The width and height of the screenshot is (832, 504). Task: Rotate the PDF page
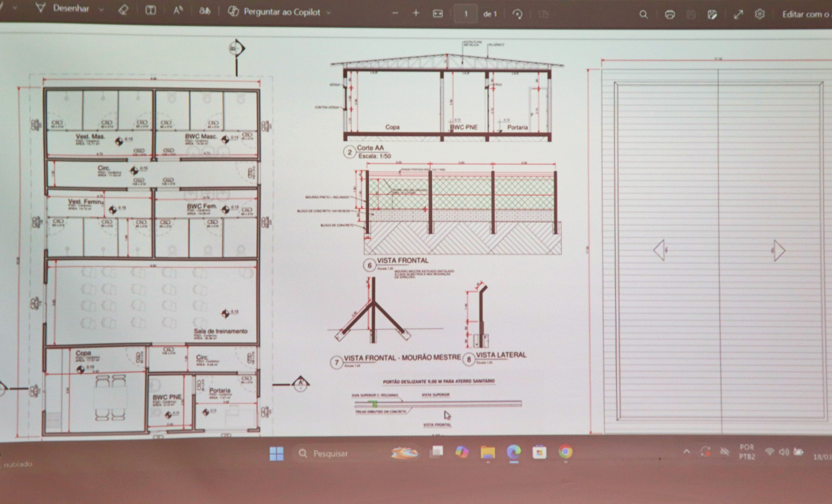click(x=517, y=14)
